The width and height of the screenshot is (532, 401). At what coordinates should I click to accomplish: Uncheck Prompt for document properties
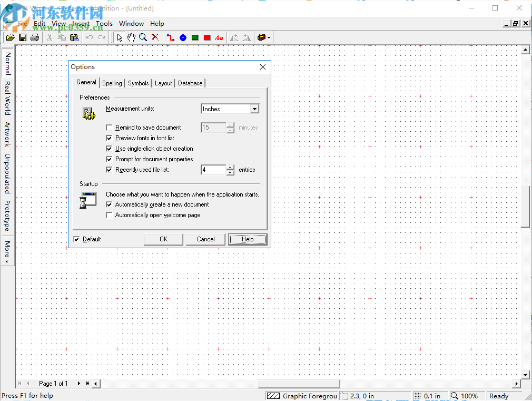109,159
